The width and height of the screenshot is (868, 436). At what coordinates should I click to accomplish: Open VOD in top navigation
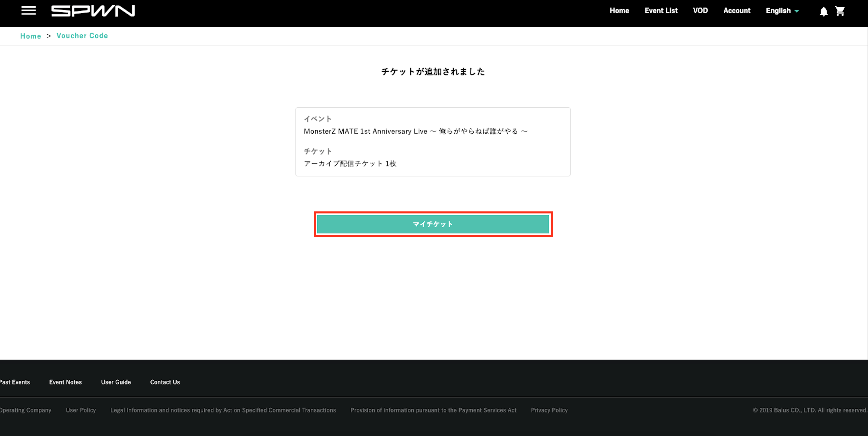pos(700,10)
